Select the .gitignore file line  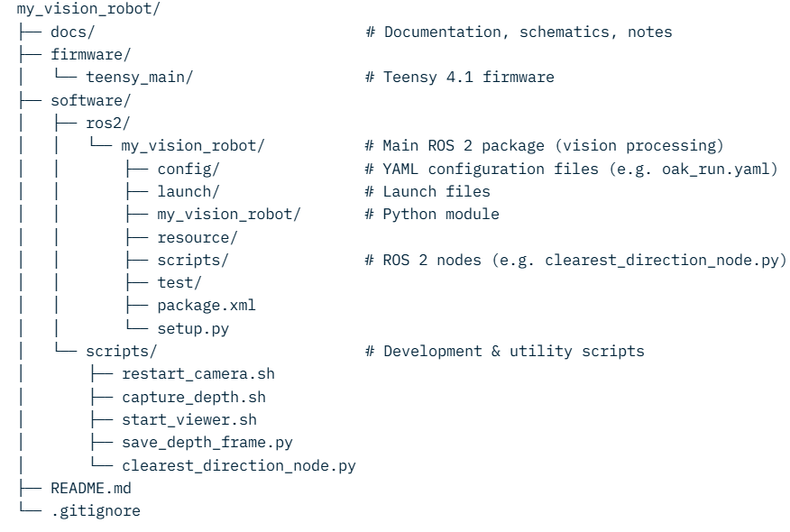(96, 511)
